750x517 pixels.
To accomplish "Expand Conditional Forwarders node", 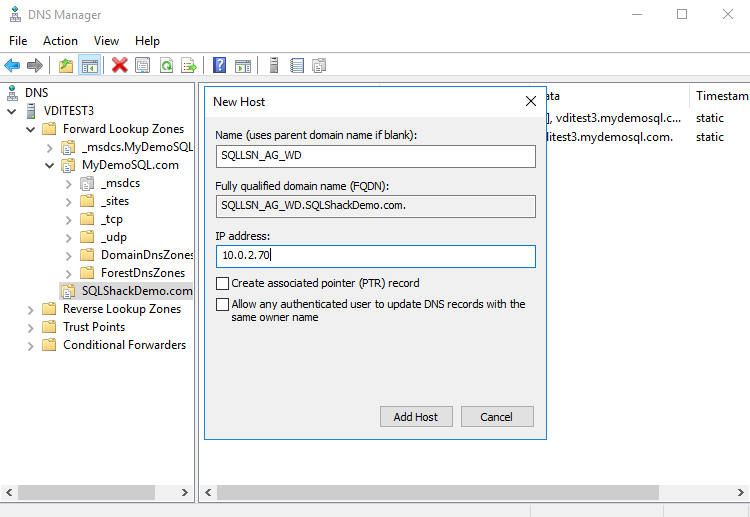I will coord(31,346).
